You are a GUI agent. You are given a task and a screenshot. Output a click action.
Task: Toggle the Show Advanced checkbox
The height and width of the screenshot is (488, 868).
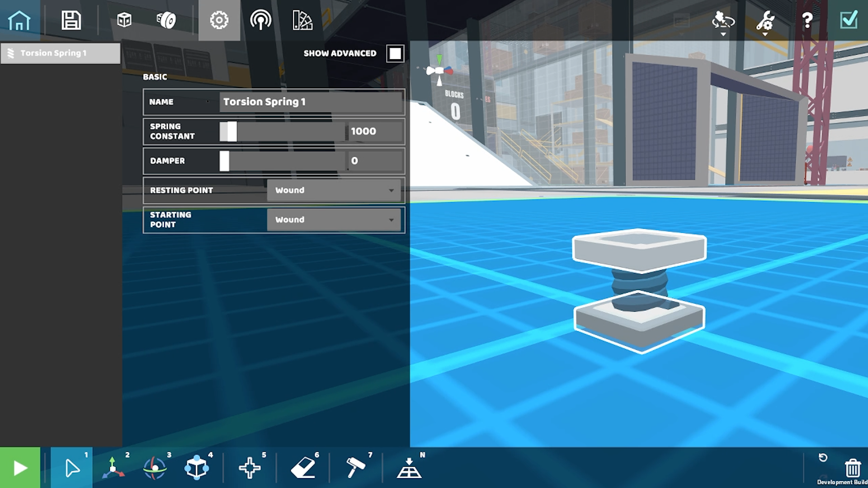pyautogui.click(x=395, y=53)
